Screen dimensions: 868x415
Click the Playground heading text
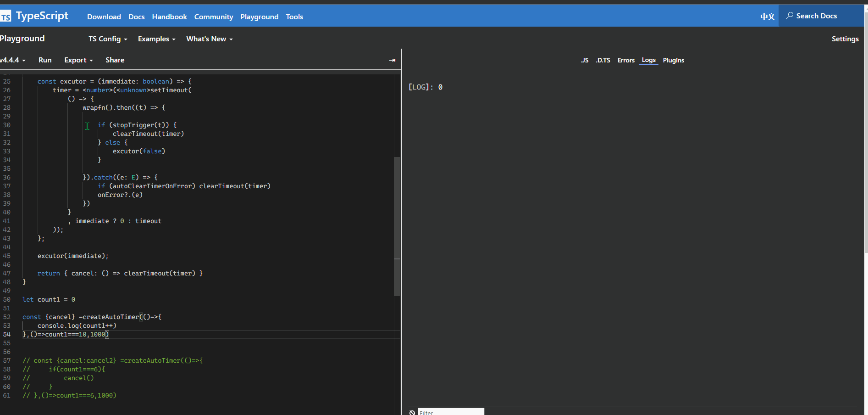[x=22, y=39]
